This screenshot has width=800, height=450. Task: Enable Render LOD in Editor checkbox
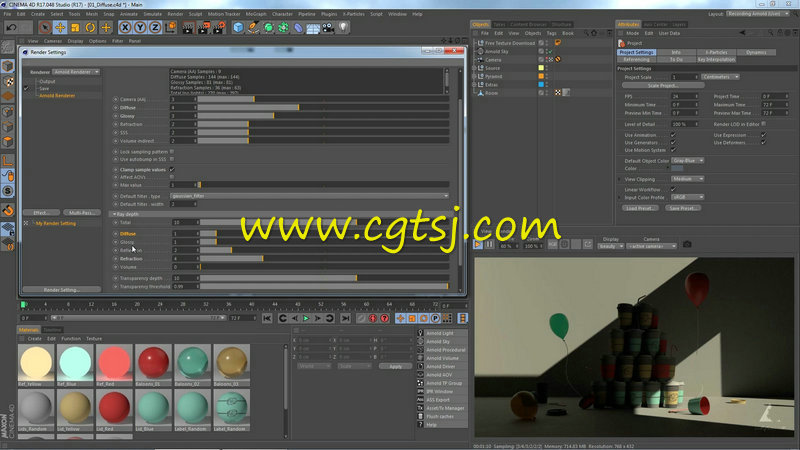(763, 124)
